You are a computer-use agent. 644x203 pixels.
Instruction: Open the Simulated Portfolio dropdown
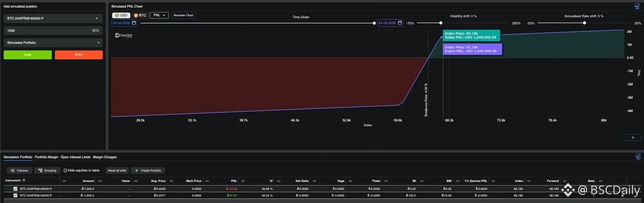tap(53, 43)
